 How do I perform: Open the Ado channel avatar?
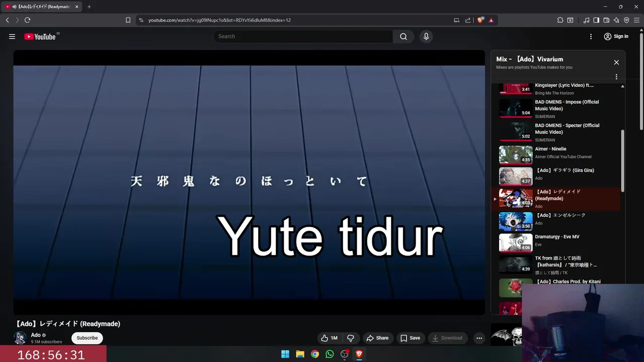click(x=21, y=338)
